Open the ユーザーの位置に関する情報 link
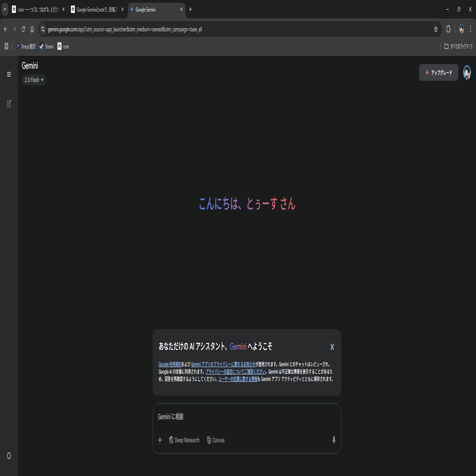The height and width of the screenshot is (476, 476). (238, 379)
